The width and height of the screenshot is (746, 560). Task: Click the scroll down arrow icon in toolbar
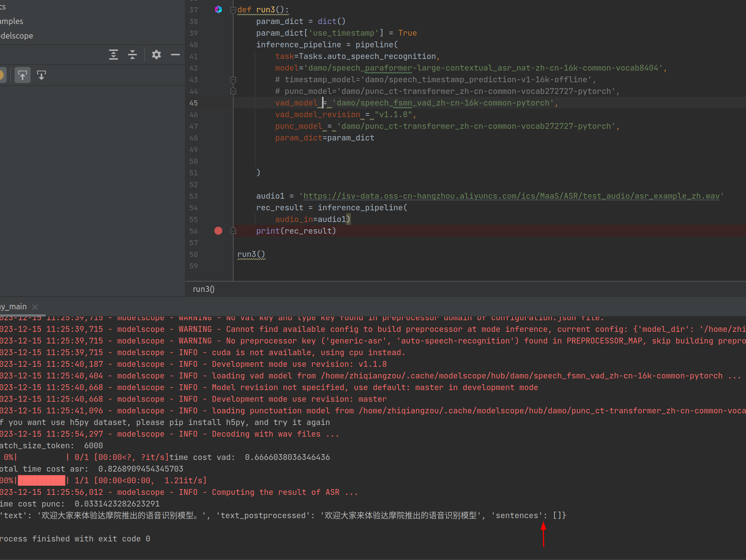click(x=41, y=75)
